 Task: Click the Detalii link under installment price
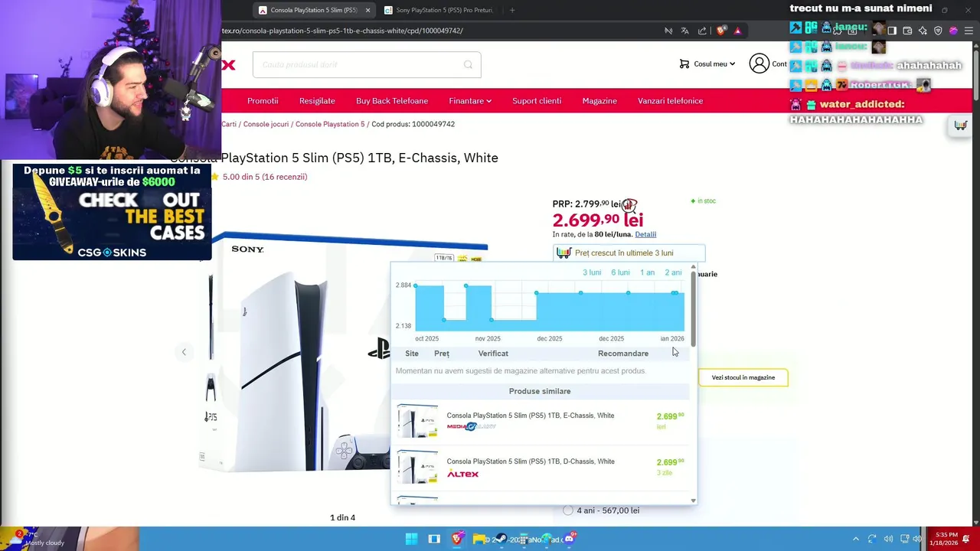click(645, 234)
